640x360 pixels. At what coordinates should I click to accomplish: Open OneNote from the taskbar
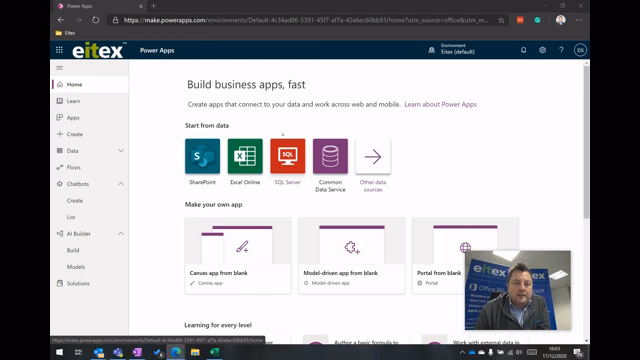tap(137, 352)
